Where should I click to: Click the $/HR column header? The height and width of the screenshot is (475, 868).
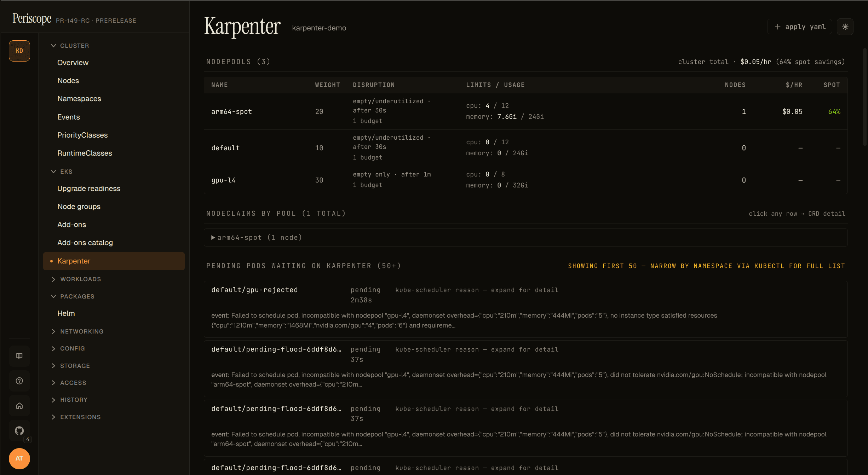click(x=794, y=85)
